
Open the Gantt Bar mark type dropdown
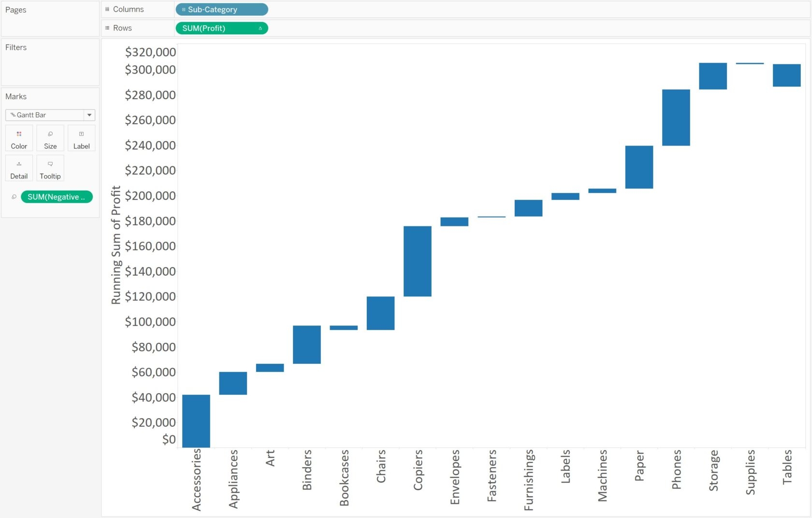pos(89,115)
